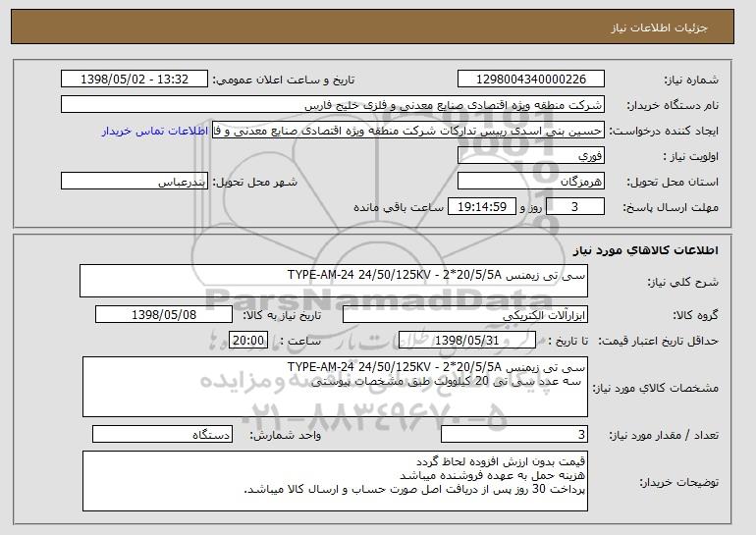Click the time field showing 20:00
Screen dimensions: 756x535
tap(248, 341)
